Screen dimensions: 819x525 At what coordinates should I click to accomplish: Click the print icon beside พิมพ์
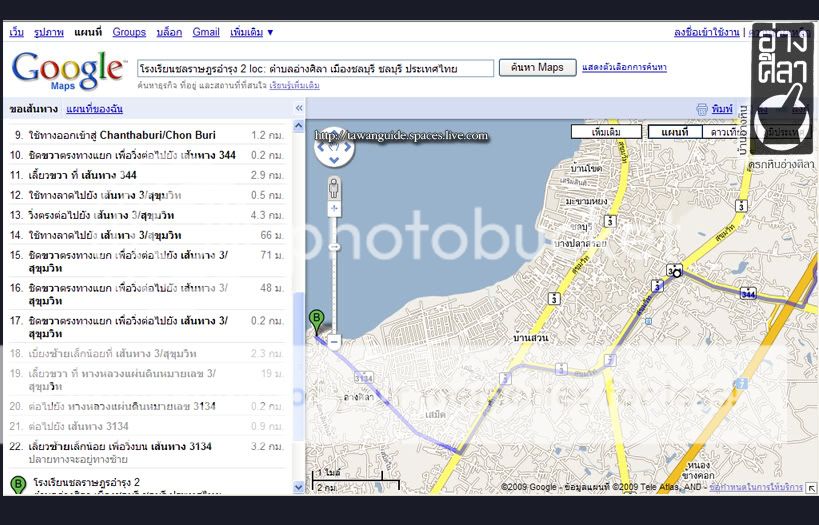[702, 109]
